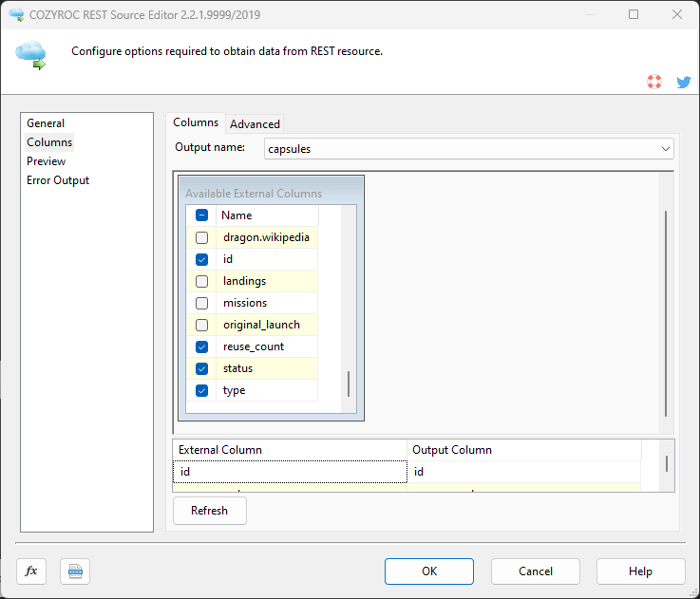Click the Available External Columns title
700x599 pixels.
(254, 194)
